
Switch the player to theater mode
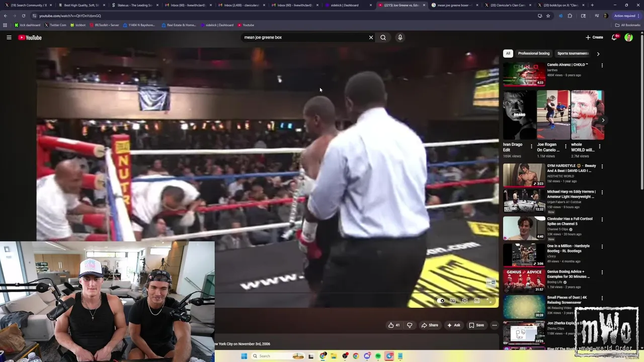coord(477,301)
